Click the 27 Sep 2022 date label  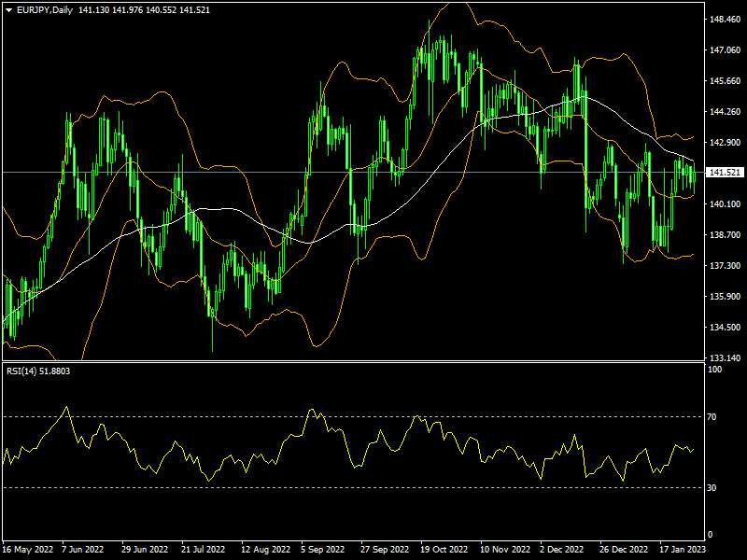pyautogui.click(x=385, y=549)
